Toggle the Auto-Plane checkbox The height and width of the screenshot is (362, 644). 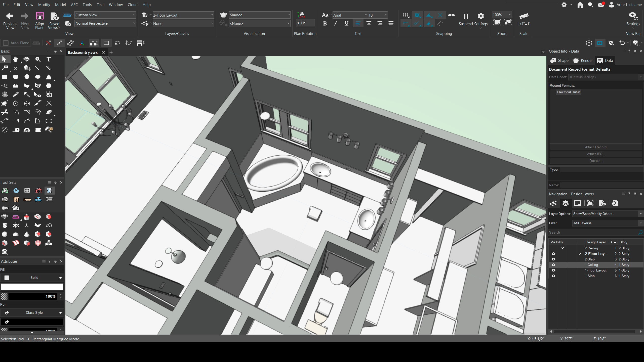[6, 43]
